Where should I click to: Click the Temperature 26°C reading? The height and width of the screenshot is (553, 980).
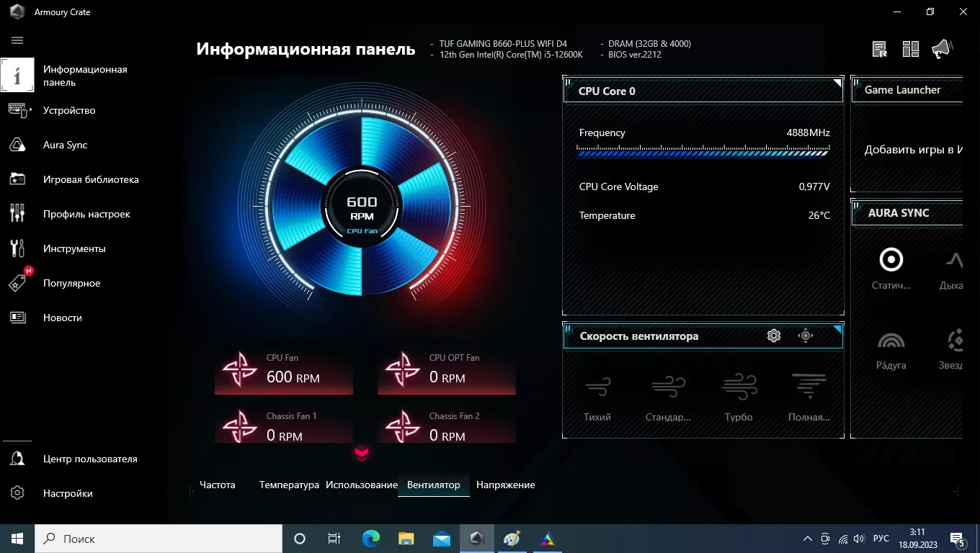[819, 215]
